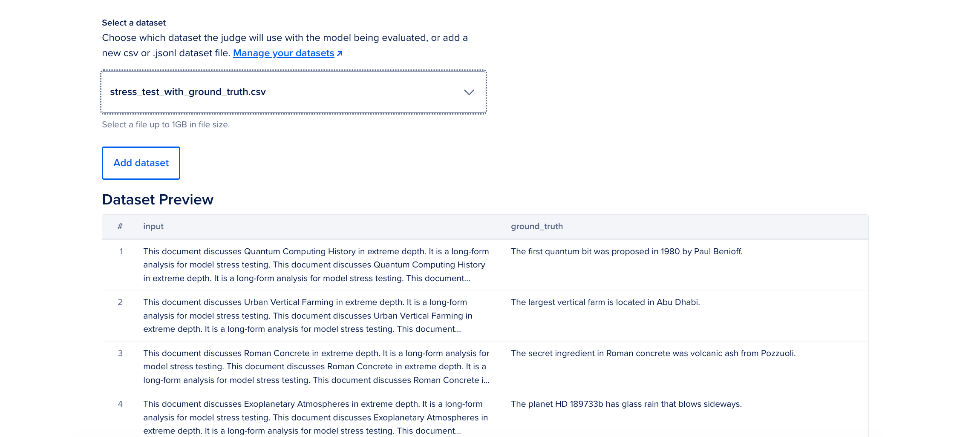Click the # column header
Image resolution: width=980 pixels, height=437 pixels.
(x=120, y=227)
